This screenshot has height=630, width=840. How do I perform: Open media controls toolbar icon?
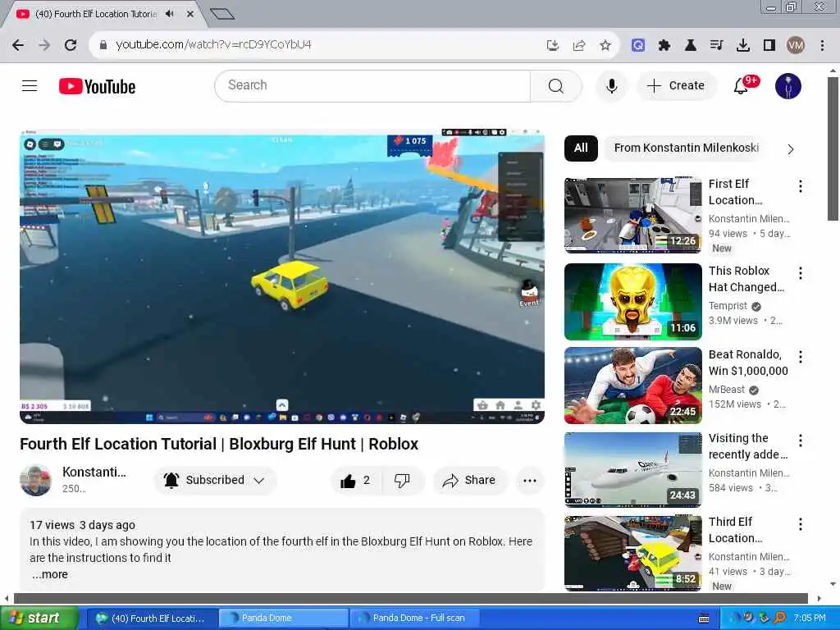717,46
